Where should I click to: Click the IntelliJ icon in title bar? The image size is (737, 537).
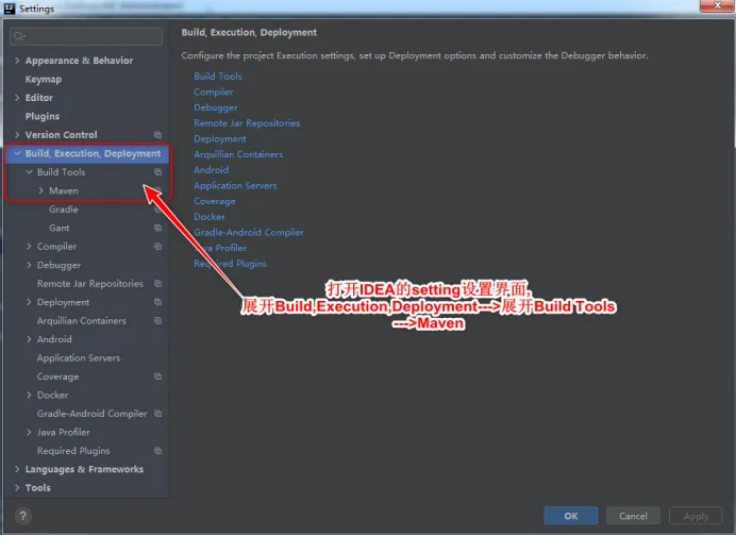[x=9, y=8]
